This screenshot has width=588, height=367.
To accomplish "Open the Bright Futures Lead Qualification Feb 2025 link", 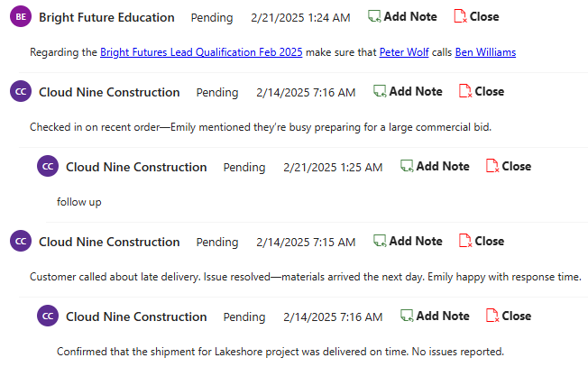I will [201, 52].
